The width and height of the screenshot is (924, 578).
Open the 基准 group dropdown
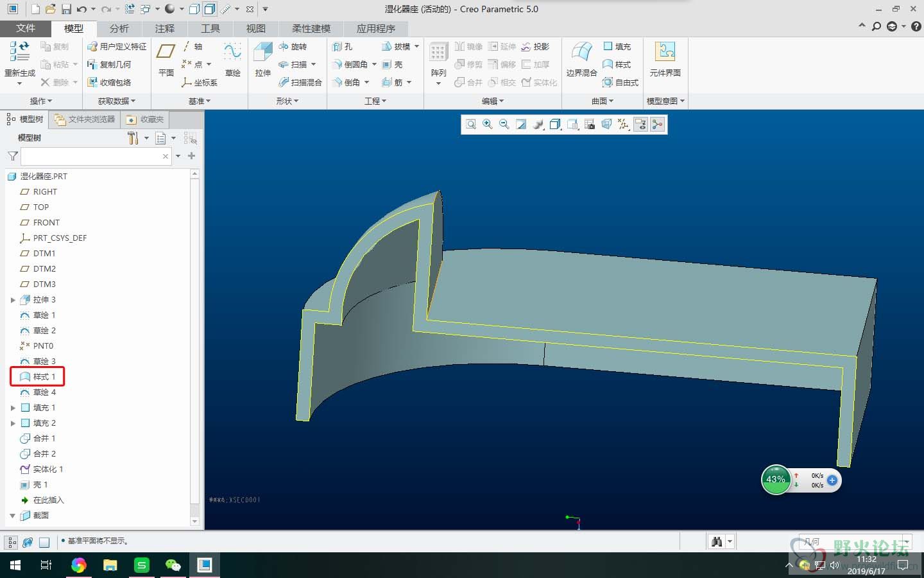point(200,101)
